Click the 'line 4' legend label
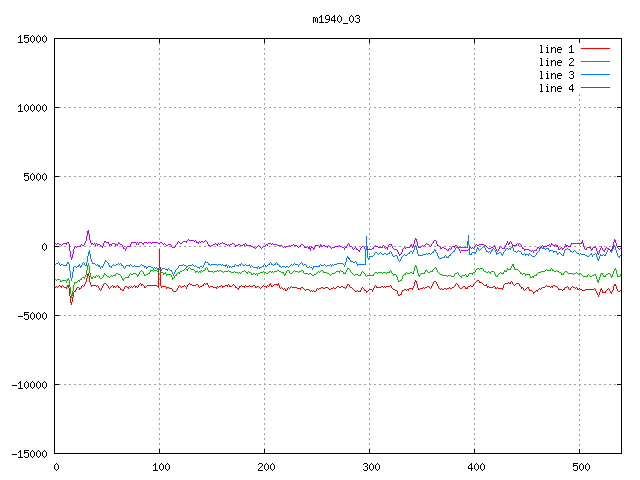 [x=556, y=89]
